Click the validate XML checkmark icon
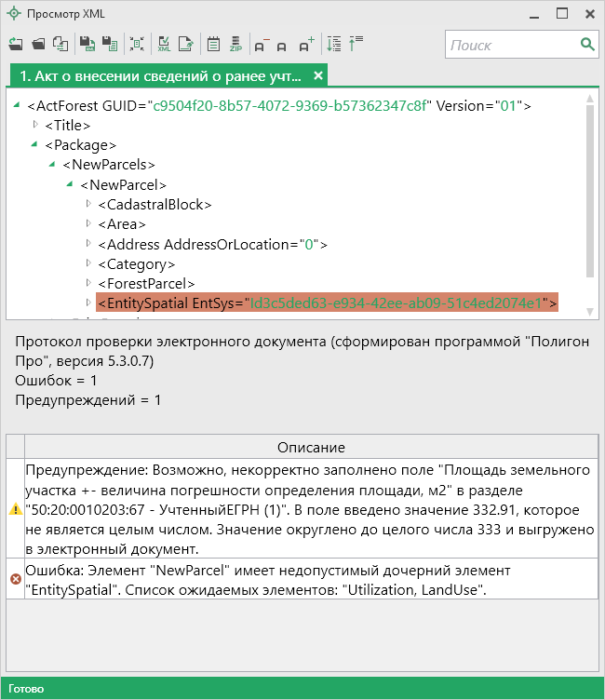The image size is (605, 700). (x=164, y=44)
